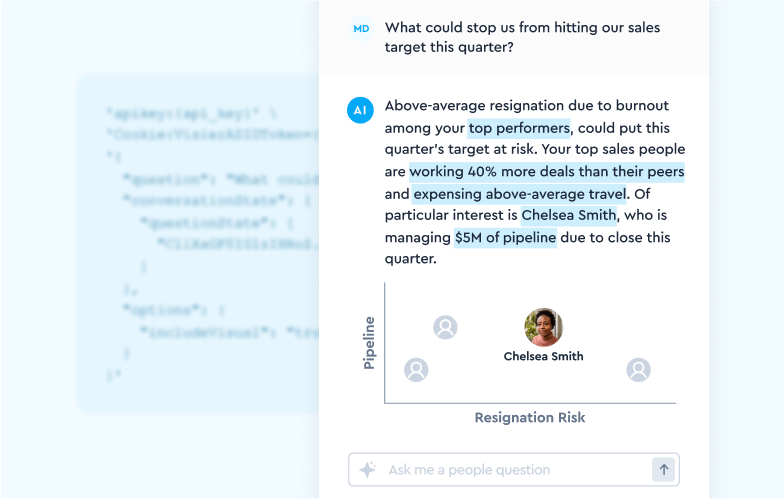Click the highlighted 'top performers' phrase
This screenshot has width=784, height=499.
519,128
